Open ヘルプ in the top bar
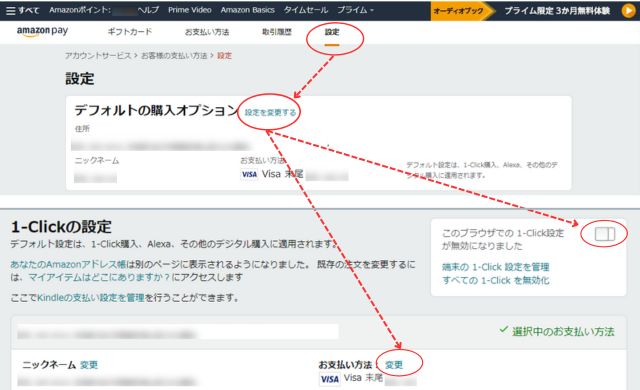The height and width of the screenshot is (390, 640). tap(148, 10)
